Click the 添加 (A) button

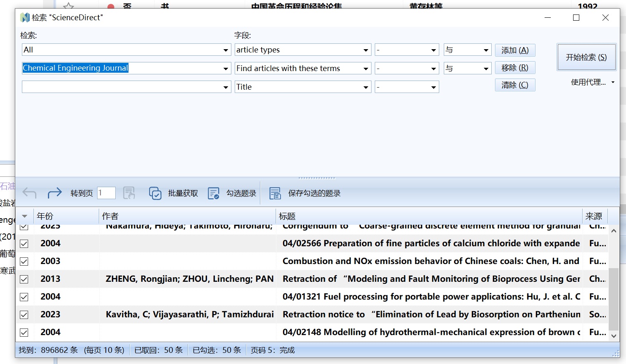(x=515, y=50)
